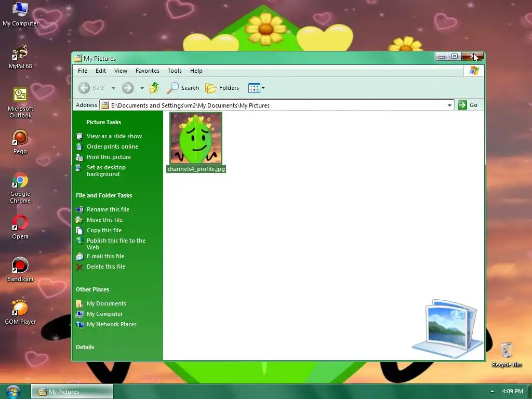Open My Computer desktop icon
The height and width of the screenshot is (399, 532).
point(20,15)
